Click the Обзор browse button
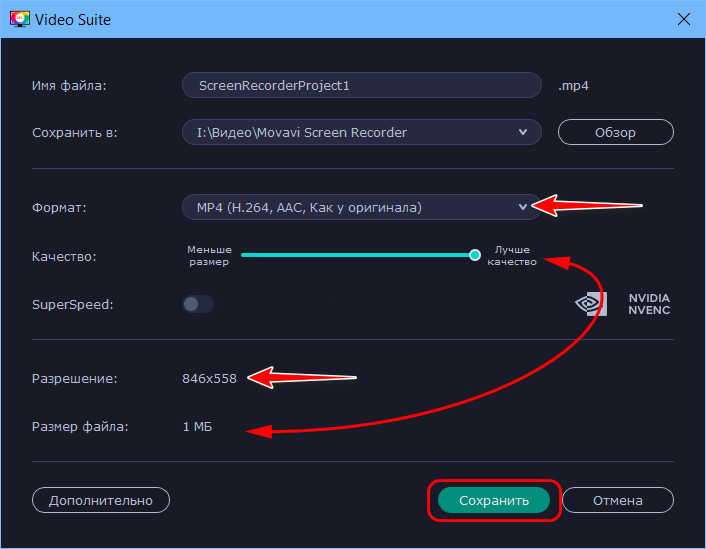706x549 pixels. click(x=615, y=132)
